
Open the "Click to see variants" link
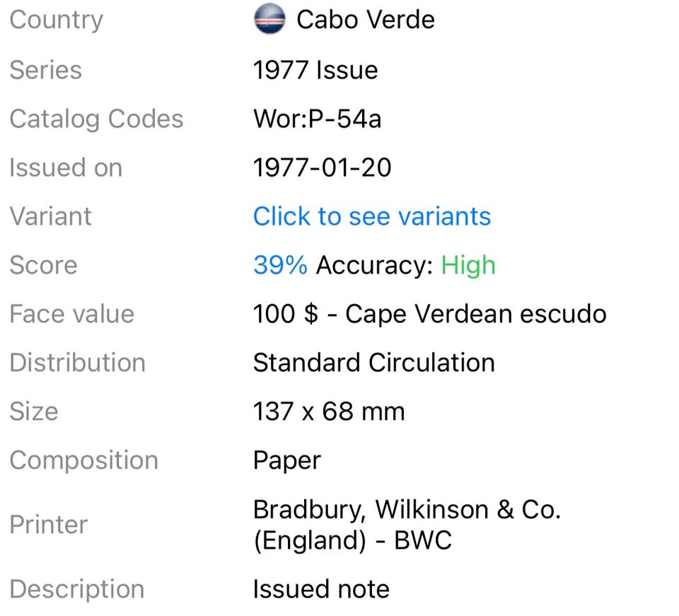tap(371, 216)
